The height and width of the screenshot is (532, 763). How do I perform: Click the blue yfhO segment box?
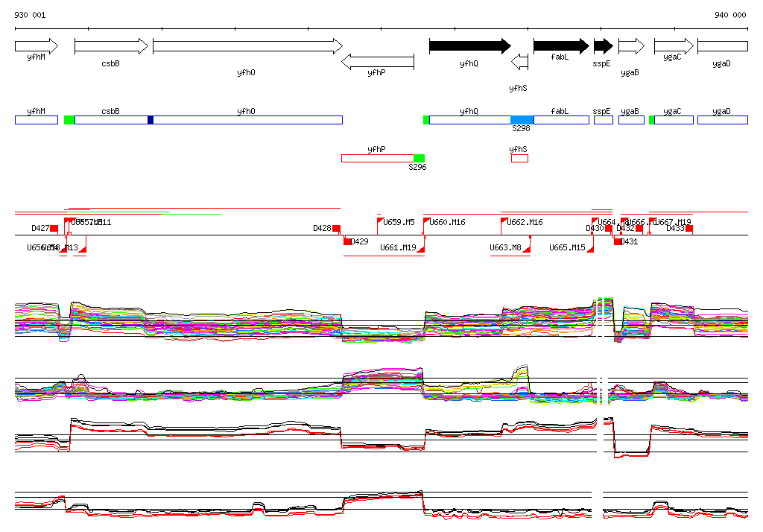tap(247, 120)
